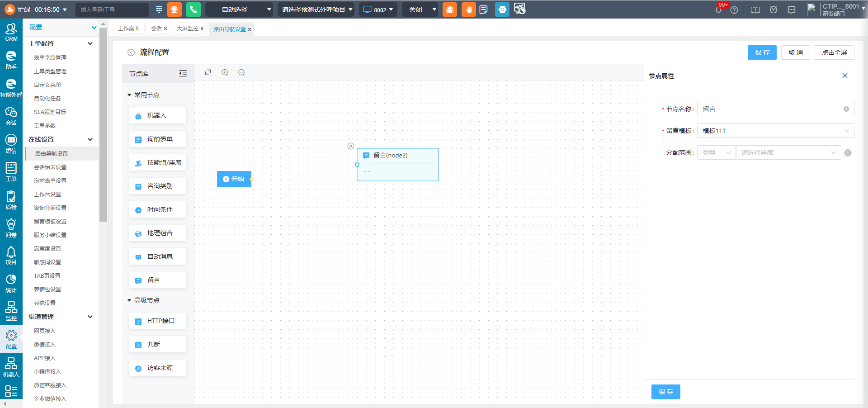Collapse the 高级节点 section
The width and height of the screenshot is (868, 408).
point(143,300)
